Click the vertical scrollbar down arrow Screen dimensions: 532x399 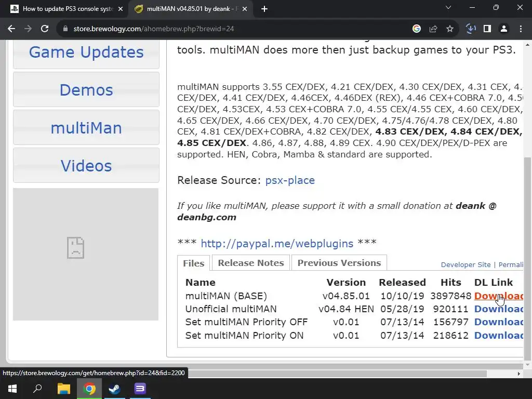(x=527, y=365)
